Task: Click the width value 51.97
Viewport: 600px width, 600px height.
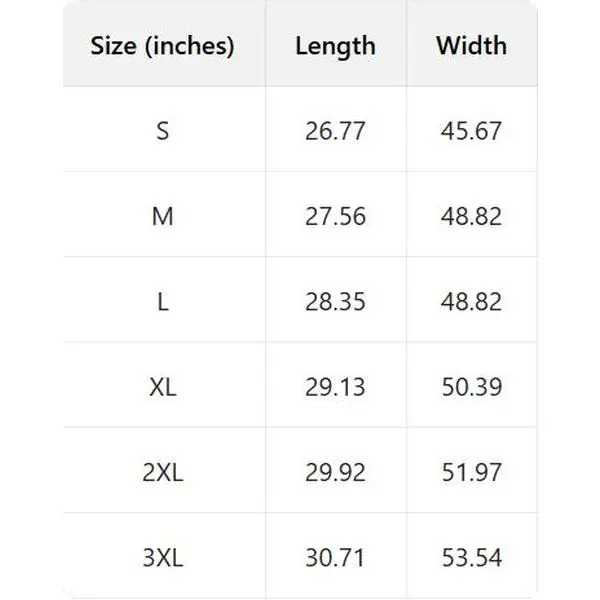Action: [471, 471]
